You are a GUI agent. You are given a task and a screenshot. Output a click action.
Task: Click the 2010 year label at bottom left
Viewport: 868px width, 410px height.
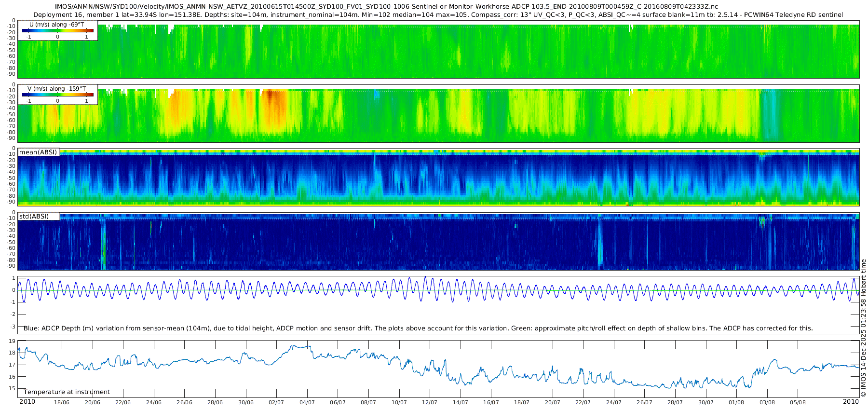(x=27, y=402)
